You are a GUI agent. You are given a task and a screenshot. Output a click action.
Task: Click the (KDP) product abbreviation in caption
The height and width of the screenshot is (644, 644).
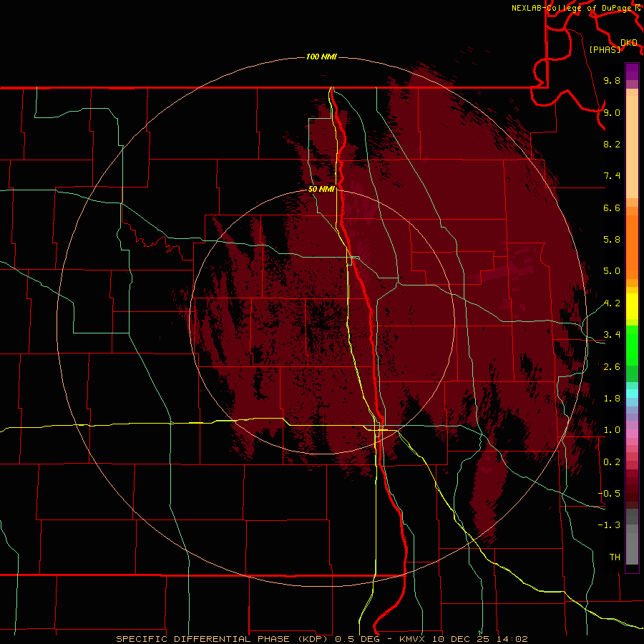pyautogui.click(x=313, y=639)
